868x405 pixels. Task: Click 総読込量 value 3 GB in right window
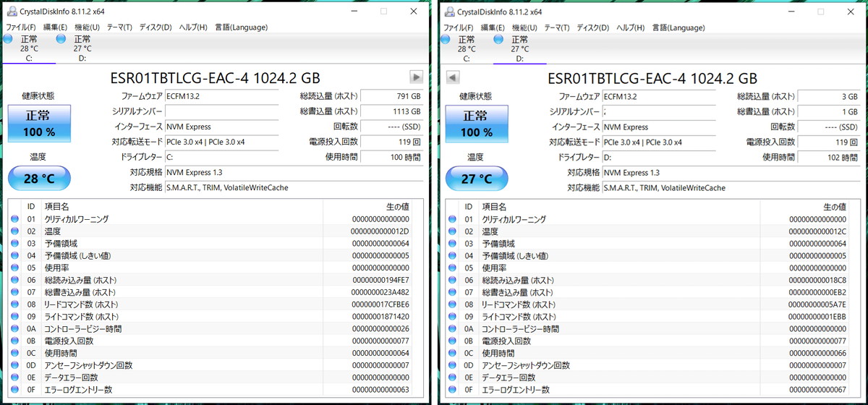(829, 96)
